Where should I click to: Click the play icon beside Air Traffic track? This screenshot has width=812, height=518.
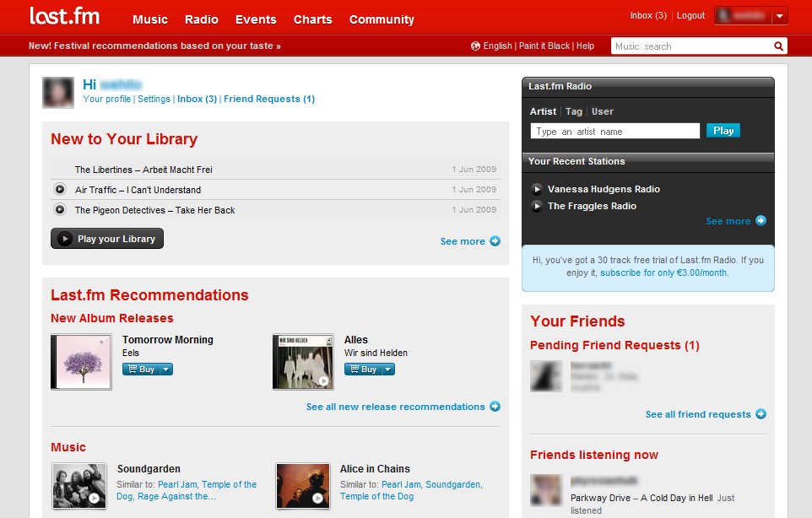click(59, 188)
